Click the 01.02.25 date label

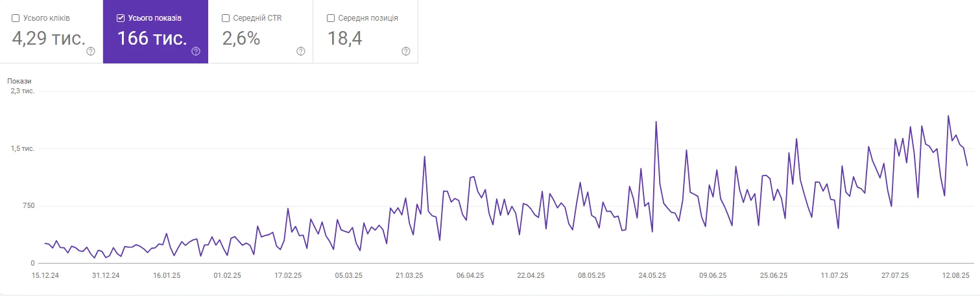pyautogui.click(x=227, y=275)
